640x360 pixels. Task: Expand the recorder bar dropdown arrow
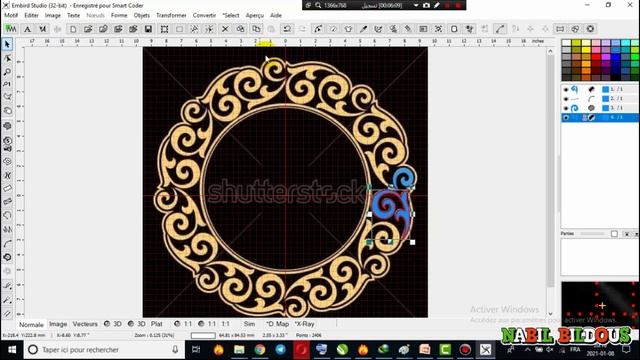(416, 5)
